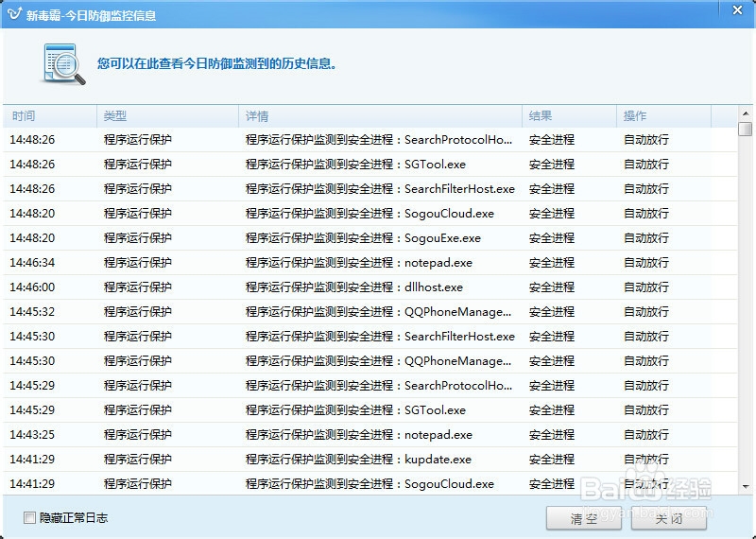756x539 pixels.
Task: Click the 新毒霸 logo icon in title bar
Action: [14, 13]
